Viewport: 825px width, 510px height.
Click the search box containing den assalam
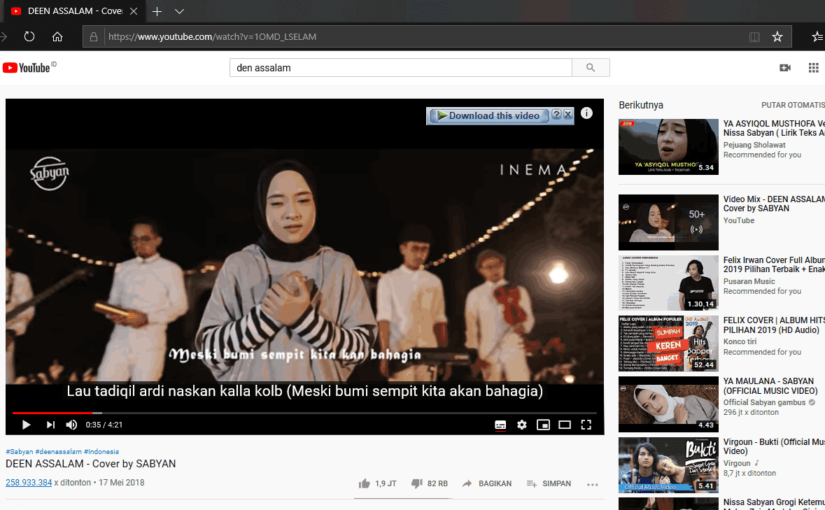[x=400, y=67]
